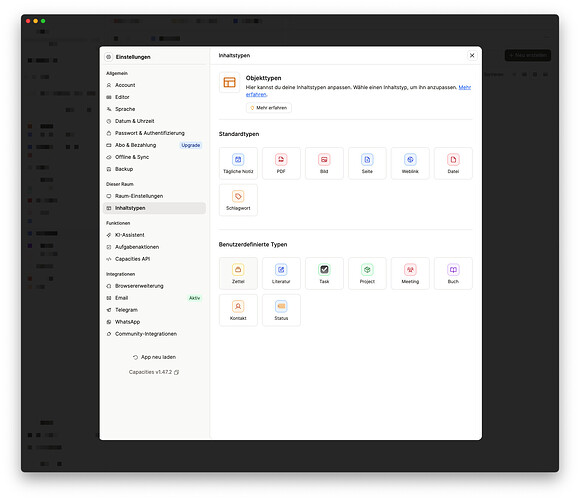Viewport: 580px width, 500px height.
Task: Open the Status custom type
Action: [281, 310]
